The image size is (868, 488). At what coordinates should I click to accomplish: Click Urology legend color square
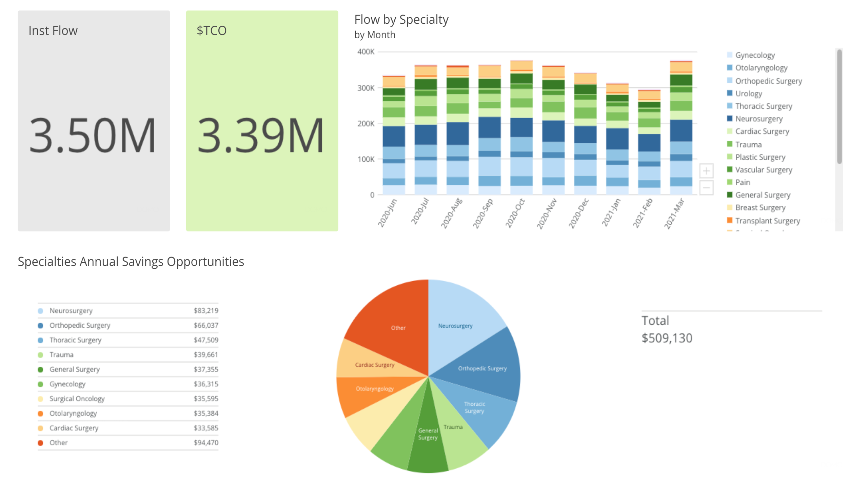coord(730,93)
